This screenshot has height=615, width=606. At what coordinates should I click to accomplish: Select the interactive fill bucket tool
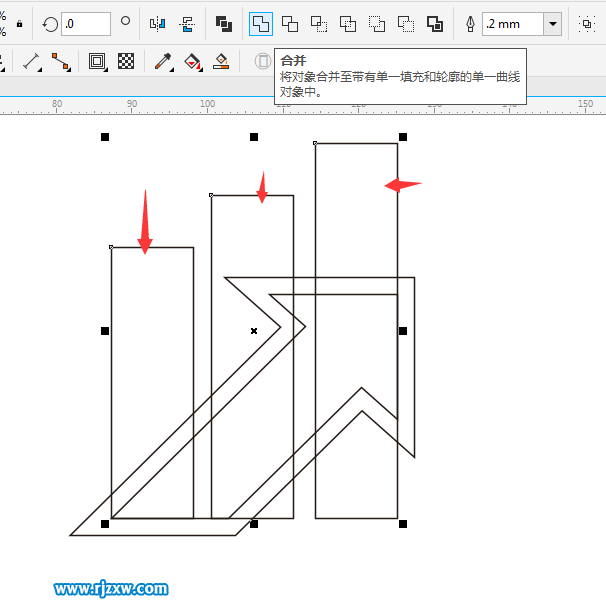[193, 62]
